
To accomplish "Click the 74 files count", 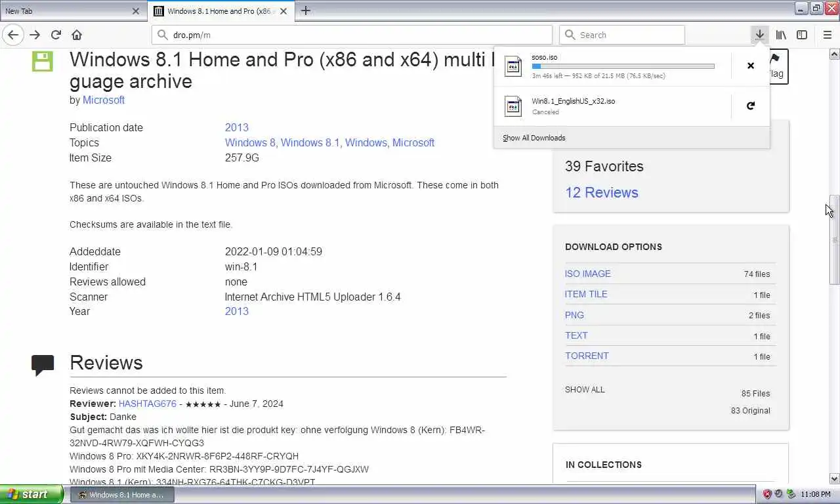I will tap(757, 274).
